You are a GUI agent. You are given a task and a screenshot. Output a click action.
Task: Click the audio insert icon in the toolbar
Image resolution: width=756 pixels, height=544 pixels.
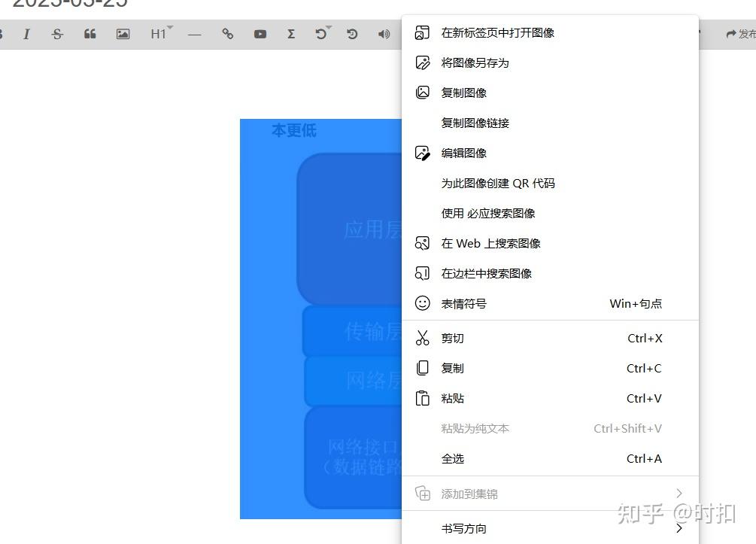click(x=384, y=34)
